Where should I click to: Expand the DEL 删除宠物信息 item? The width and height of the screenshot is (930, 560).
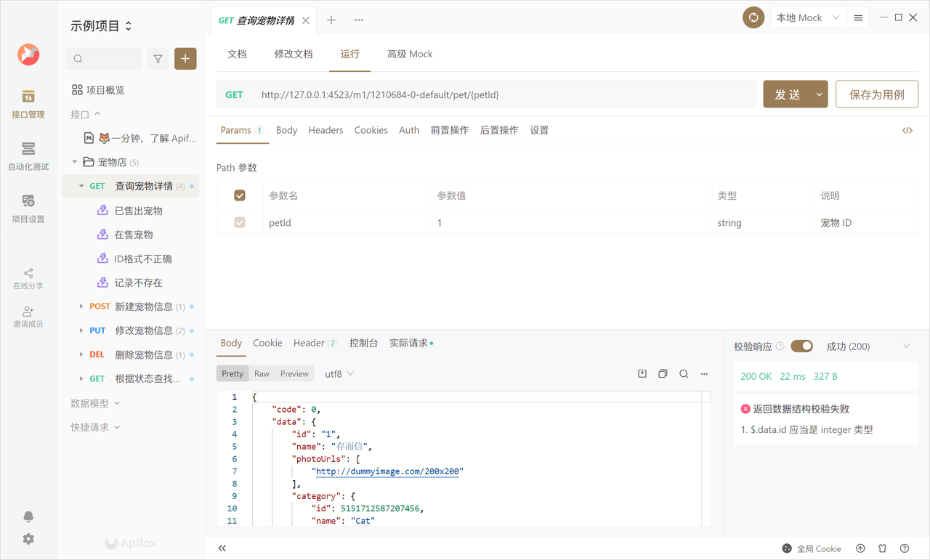tap(81, 354)
